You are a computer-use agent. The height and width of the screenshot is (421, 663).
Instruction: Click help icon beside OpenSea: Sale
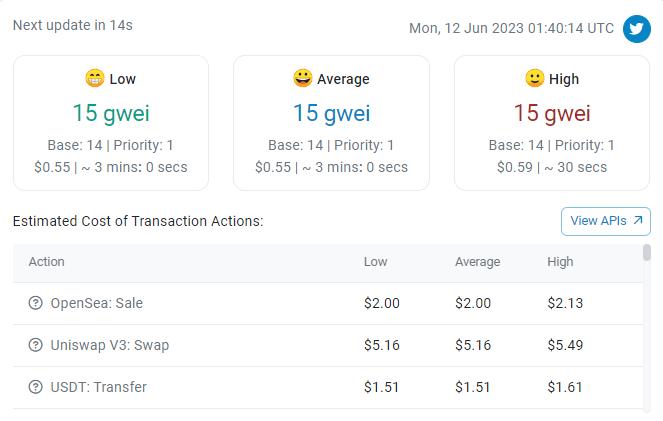(x=36, y=303)
